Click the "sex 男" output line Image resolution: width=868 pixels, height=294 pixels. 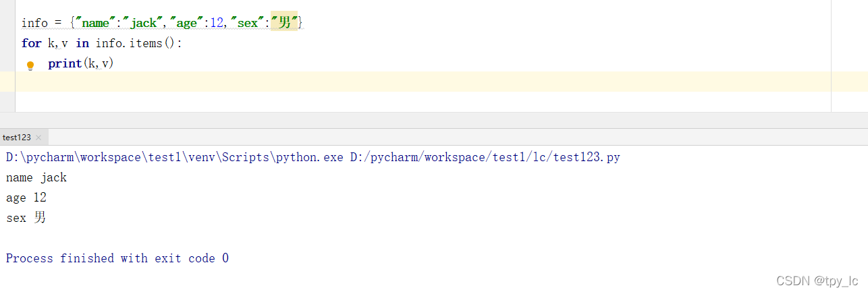tap(26, 218)
